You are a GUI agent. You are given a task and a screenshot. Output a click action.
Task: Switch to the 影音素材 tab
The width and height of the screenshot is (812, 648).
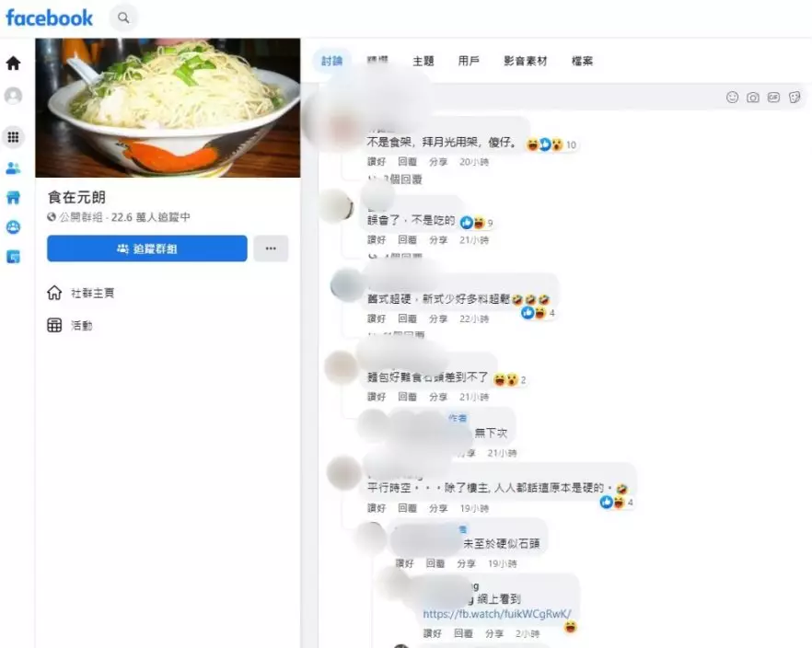click(x=525, y=61)
